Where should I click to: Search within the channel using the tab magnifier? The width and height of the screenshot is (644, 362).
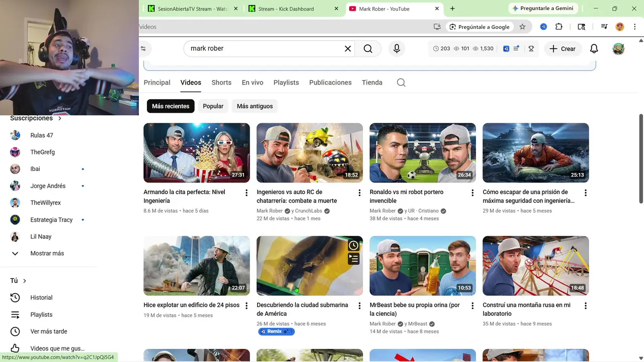401,82
